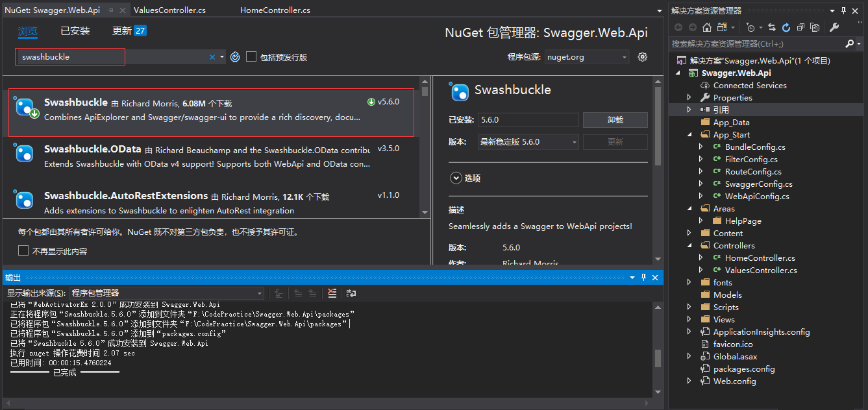This screenshot has height=410, width=868.
Task: Click the Swashbuckle.AutoRestExtensions package icon
Action: pos(24,200)
